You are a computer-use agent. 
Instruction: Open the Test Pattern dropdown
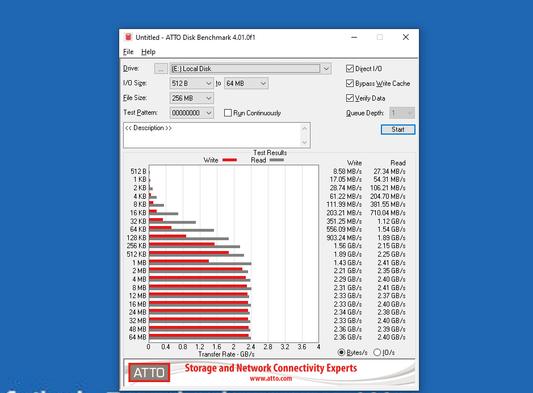tap(192, 113)
